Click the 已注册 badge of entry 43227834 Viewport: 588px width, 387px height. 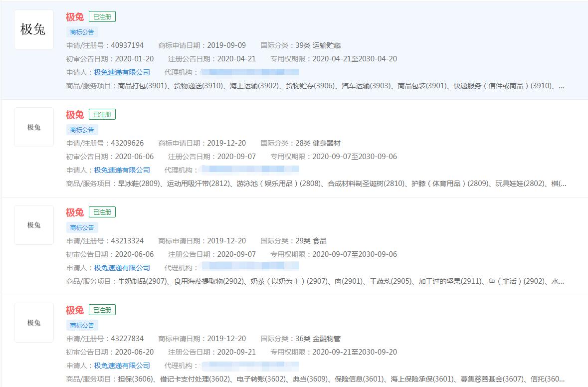[x=102, y=310]
